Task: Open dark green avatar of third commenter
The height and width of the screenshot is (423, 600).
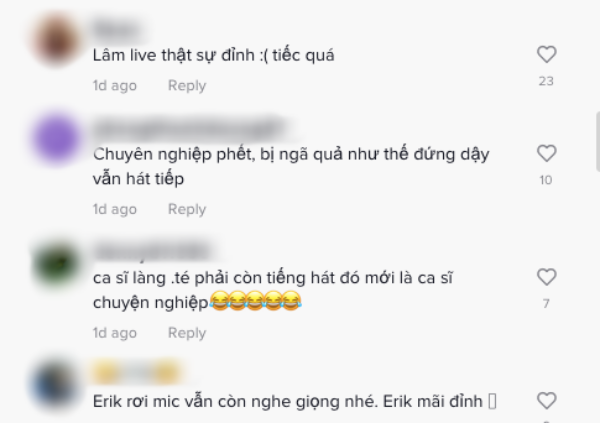Action: [x=56, y=263]
